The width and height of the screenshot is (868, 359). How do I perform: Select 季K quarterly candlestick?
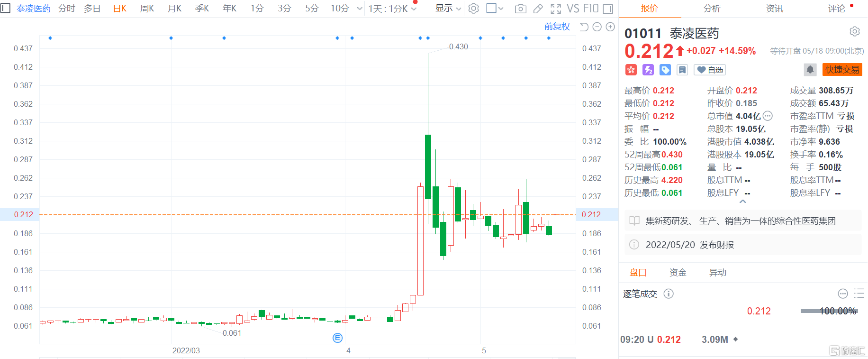pos(202,9)
